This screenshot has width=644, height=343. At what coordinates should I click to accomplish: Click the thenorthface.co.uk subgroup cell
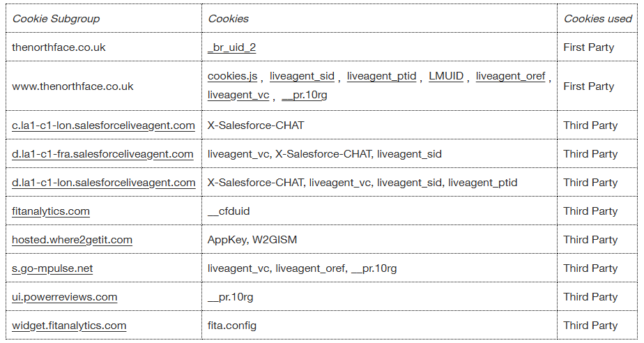click(59, 47)
